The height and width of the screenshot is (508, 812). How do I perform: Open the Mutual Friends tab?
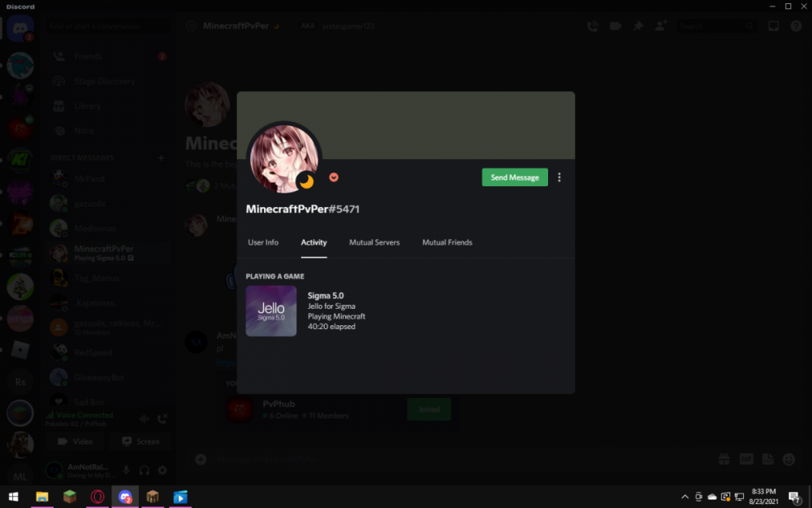447,242
